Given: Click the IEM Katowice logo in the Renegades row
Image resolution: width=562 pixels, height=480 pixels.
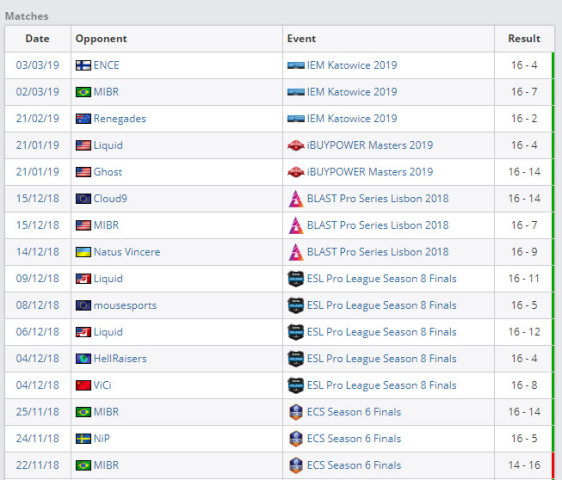Looking at the screenshot, I should click(x=296, y=119).
